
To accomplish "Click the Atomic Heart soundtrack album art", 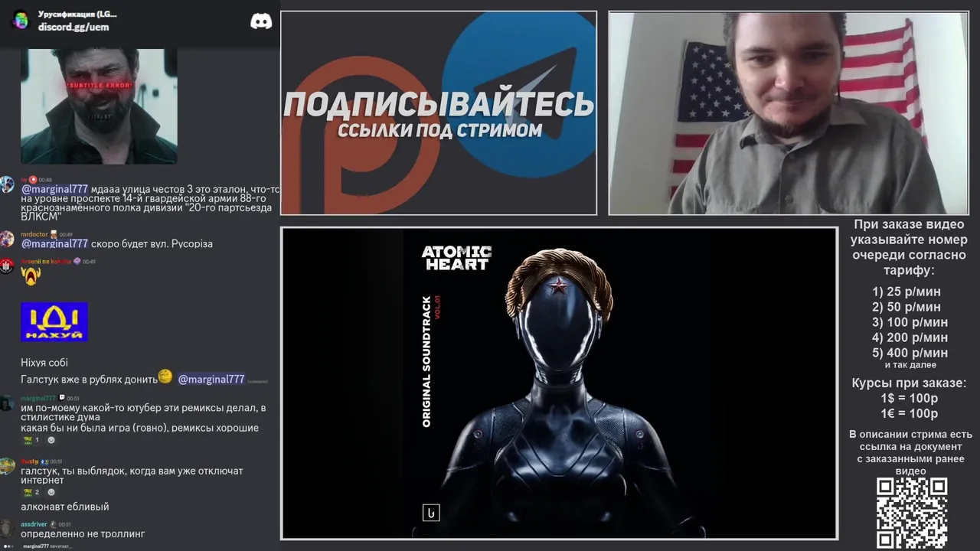I will (559, 383).
